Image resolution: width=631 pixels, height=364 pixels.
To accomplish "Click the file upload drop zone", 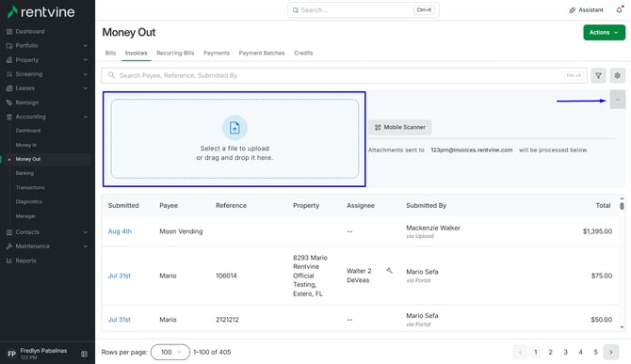I will click(x=235, y=139).
